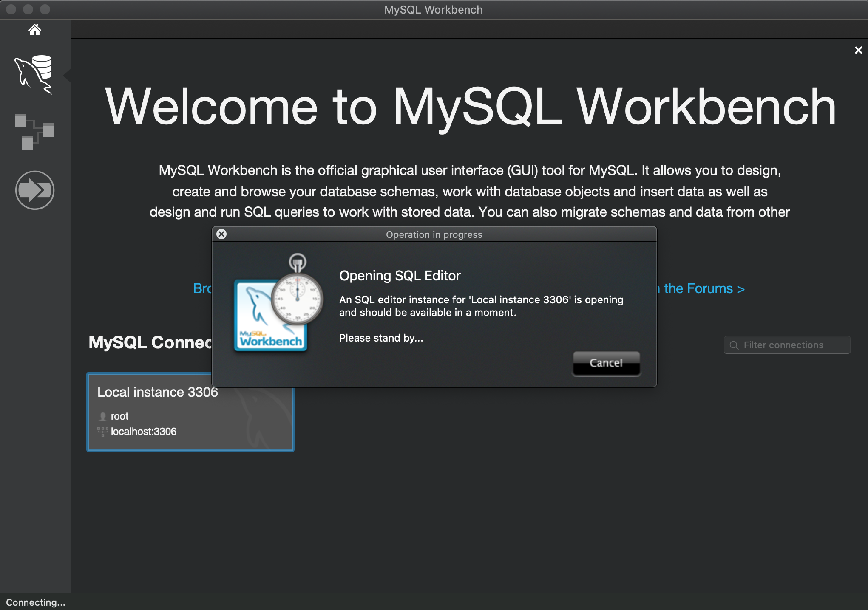This screenshot has width=868, height=610.
Task: Click the magnifier icon in Filter connections
Action: [x=734, y=345]
